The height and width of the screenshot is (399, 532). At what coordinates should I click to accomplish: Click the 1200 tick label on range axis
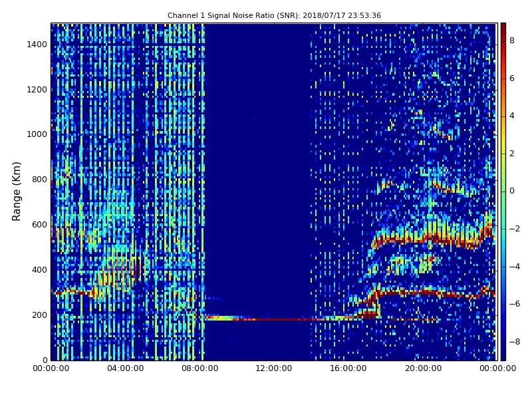click(x=37, y=90)
